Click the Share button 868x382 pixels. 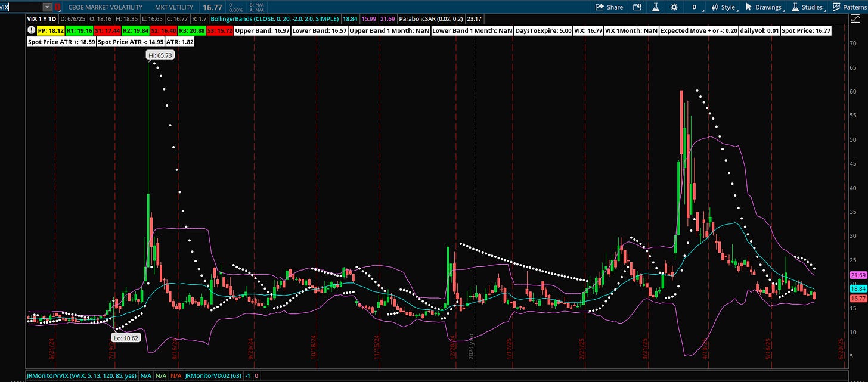coord(610,7)
